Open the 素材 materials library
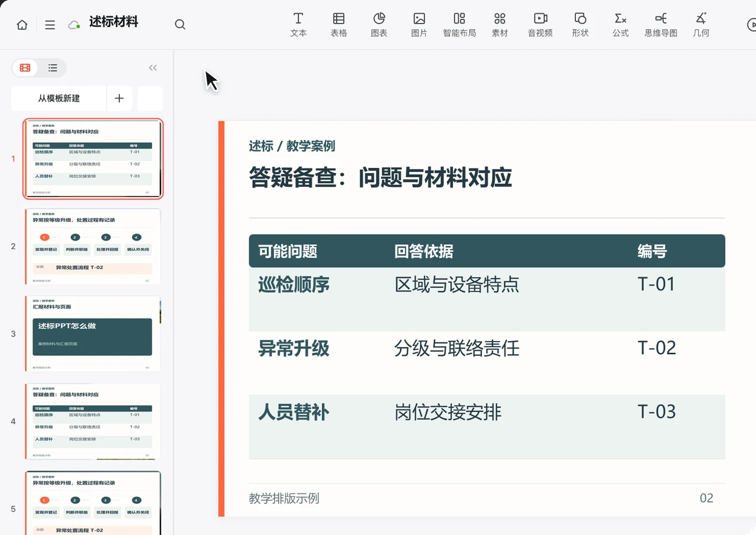This screenshot has width=756, height=535. [x=500, y=25]
